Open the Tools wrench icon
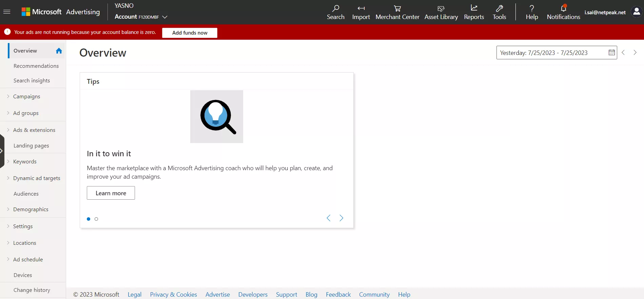The image size is (644, 299). 499,8
